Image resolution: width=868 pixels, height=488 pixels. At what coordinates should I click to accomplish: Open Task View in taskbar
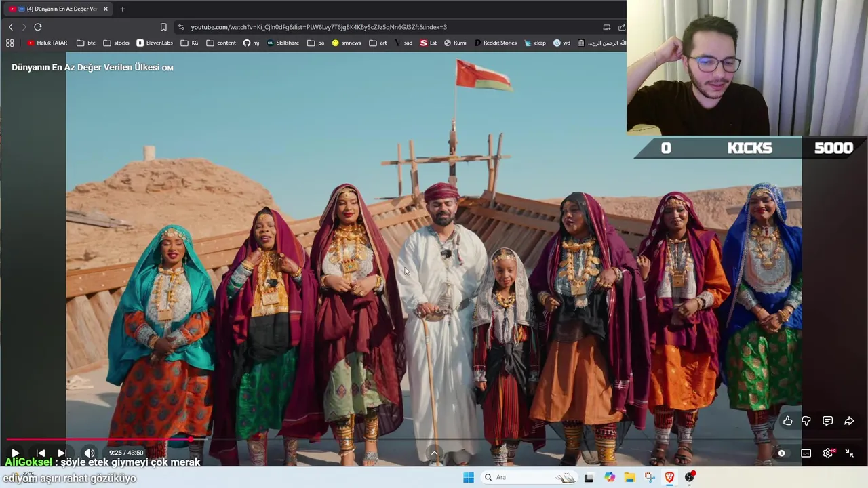(589, 477)
